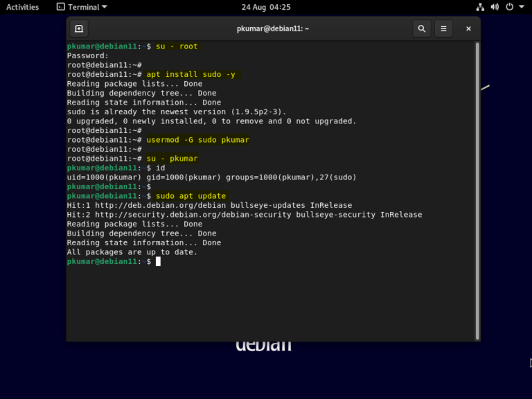Open the Terminal app menu
Viewport: 532px width, 399px height.
point(82,7)
